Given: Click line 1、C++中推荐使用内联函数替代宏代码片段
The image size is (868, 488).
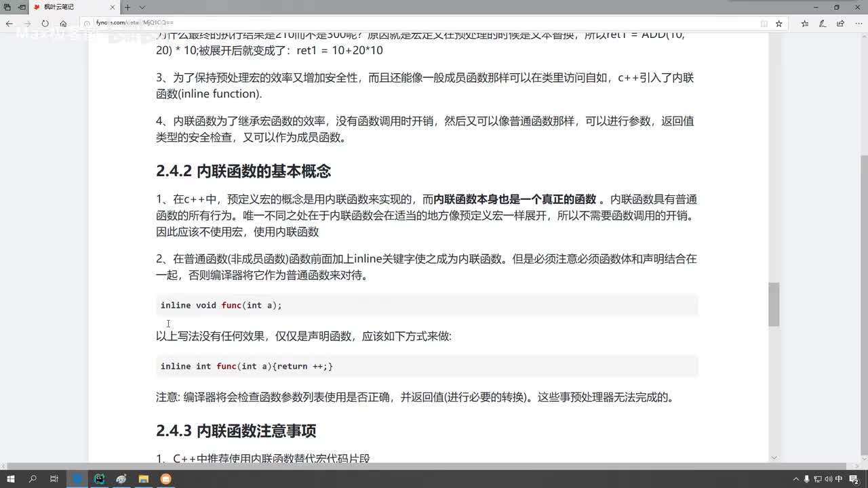Looking at the screenshot, I should pos(263,458).
